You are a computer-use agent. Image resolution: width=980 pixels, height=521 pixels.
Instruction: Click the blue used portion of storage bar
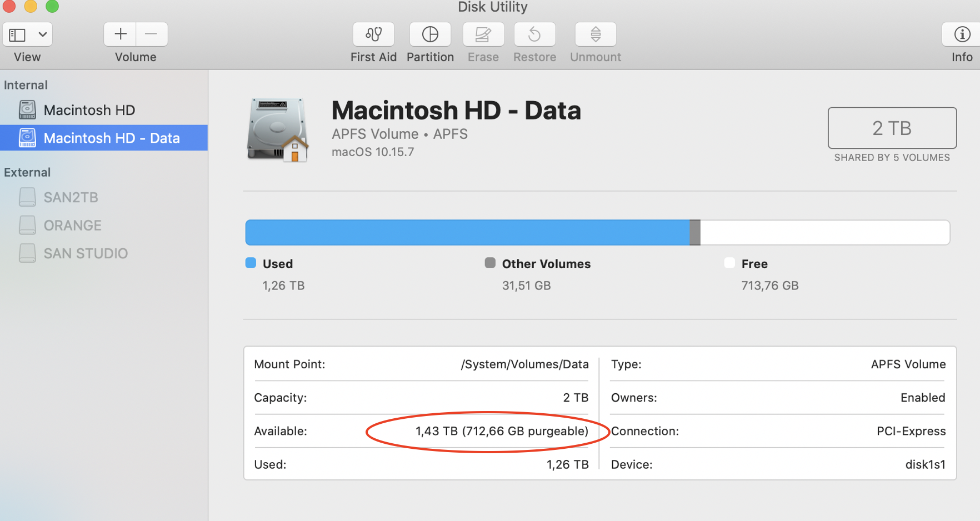[467, 232]
